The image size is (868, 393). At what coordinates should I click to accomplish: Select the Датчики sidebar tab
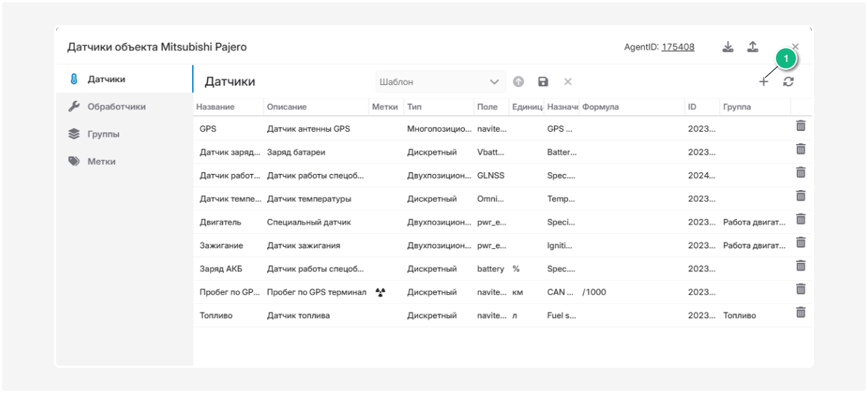[x=107, y=79]
